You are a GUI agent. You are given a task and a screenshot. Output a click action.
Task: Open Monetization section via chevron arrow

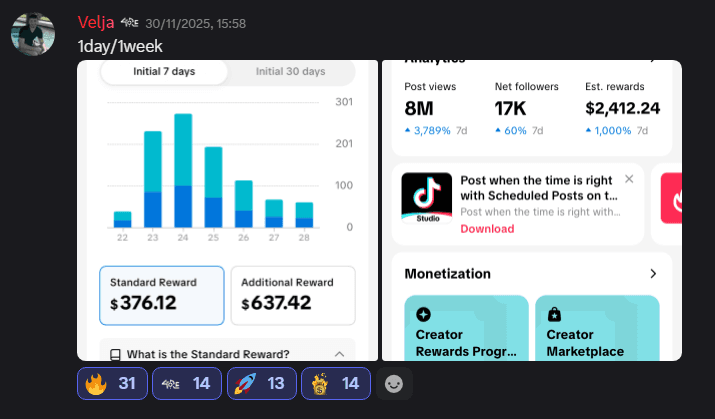point(653,274)
